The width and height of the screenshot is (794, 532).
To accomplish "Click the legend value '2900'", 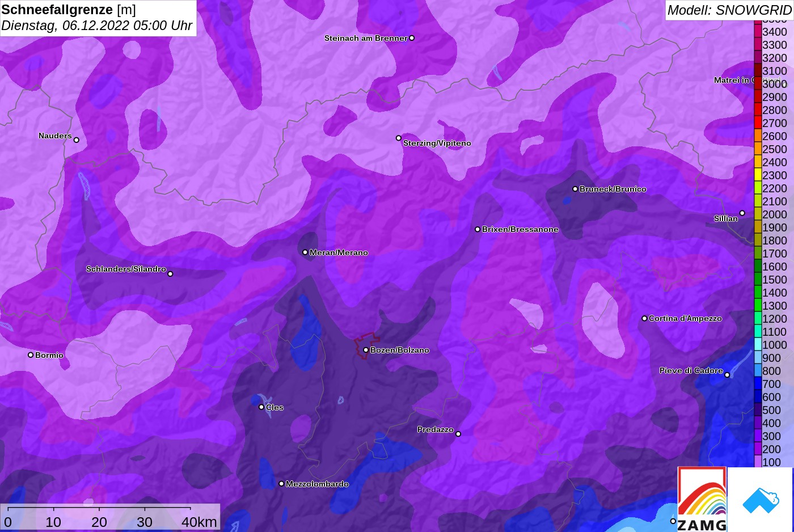I will pyautogui.click(x=775, y=97).
